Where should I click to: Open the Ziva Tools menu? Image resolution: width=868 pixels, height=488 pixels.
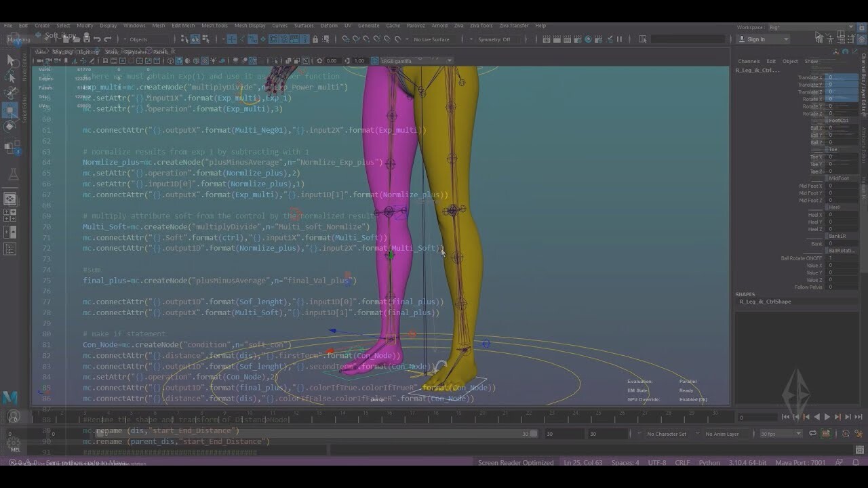tap(481, 25)
